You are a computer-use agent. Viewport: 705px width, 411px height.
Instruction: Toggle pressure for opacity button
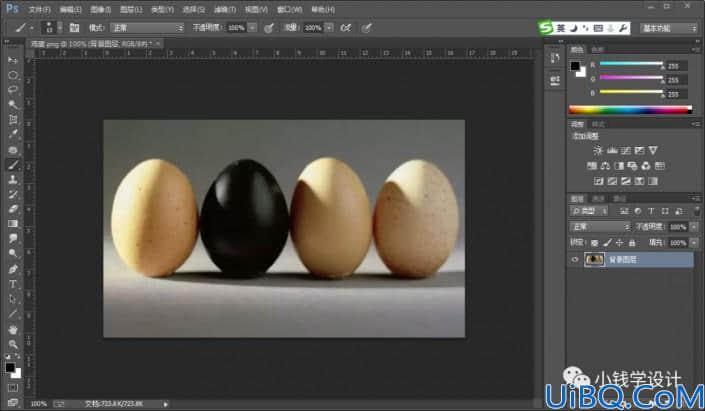268,28
